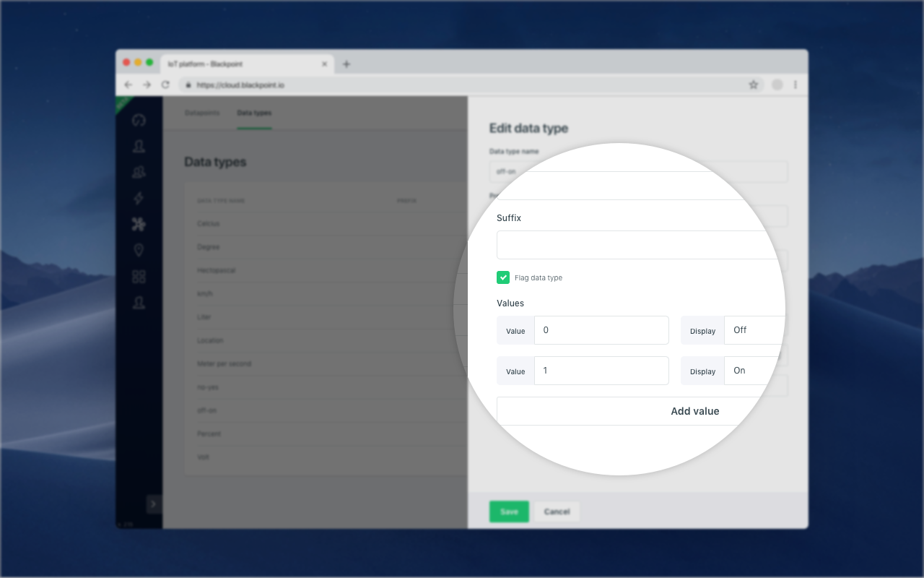Select the Degree data type row

[326, 247]
